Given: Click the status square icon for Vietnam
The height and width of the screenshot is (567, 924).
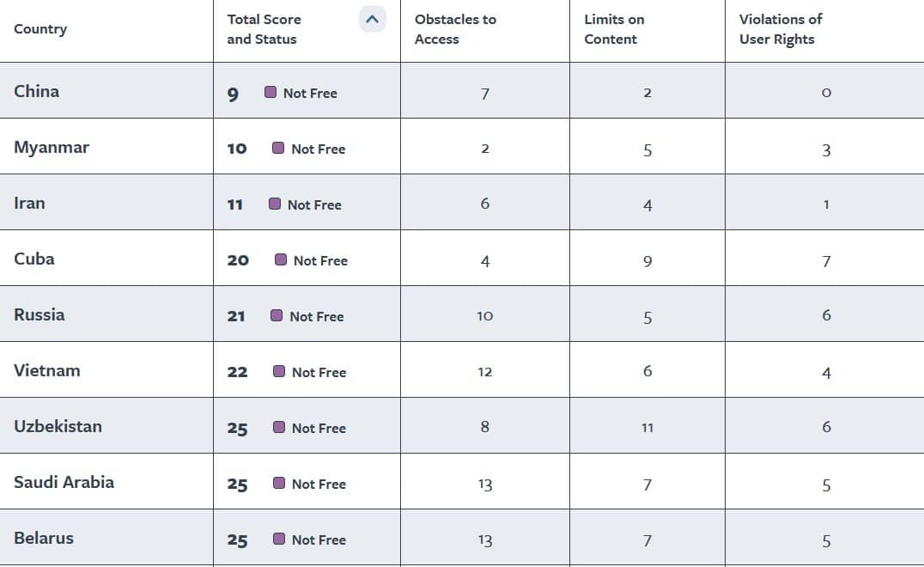Looking at the screenshot, I should point(279,371).
